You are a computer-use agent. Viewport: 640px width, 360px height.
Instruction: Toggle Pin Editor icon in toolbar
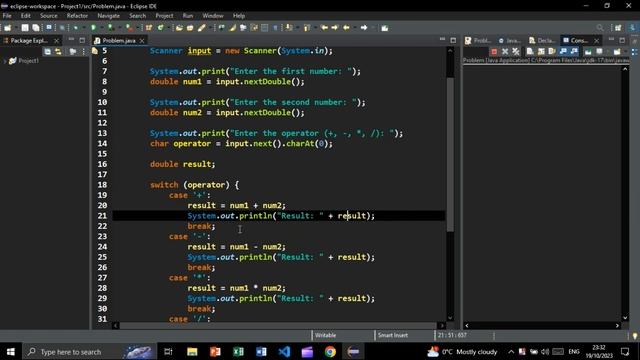[384, 28]
